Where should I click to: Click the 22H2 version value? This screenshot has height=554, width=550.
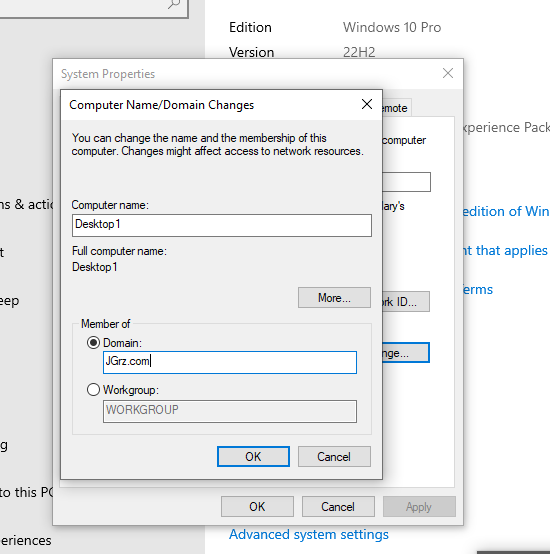pos(359,52)
